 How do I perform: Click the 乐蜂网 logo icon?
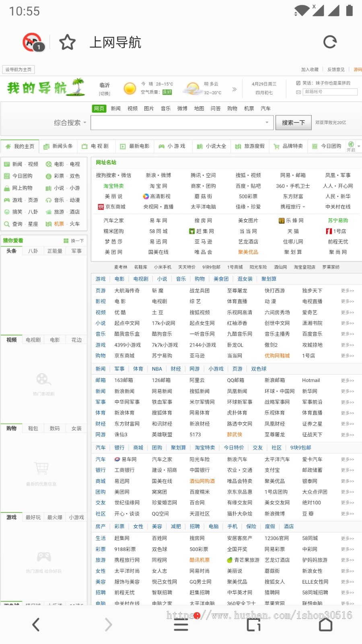pyautogui.click(x=282, y=221)
